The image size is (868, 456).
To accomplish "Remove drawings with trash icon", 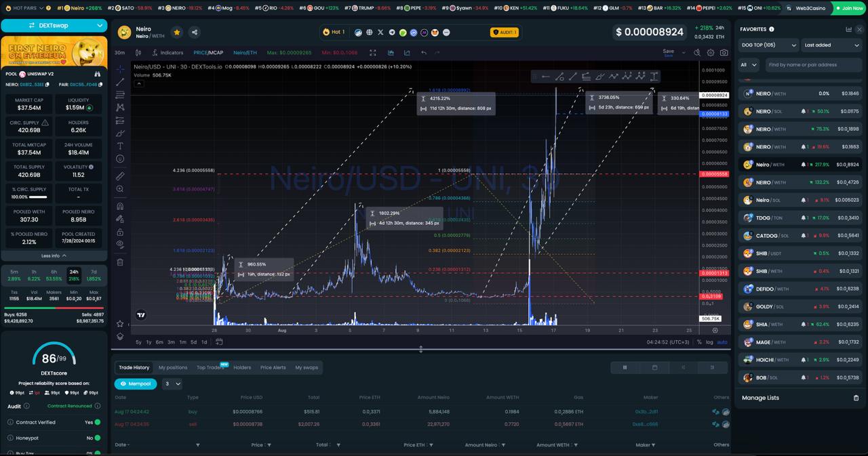I will pyautogui.click(x=120, y=262).
